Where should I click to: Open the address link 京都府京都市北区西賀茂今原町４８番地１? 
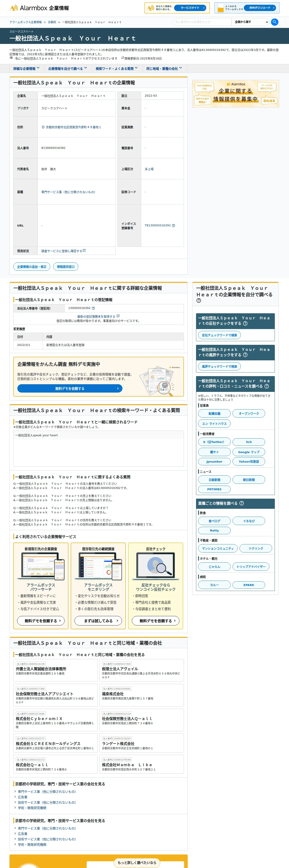pos(73,127)
